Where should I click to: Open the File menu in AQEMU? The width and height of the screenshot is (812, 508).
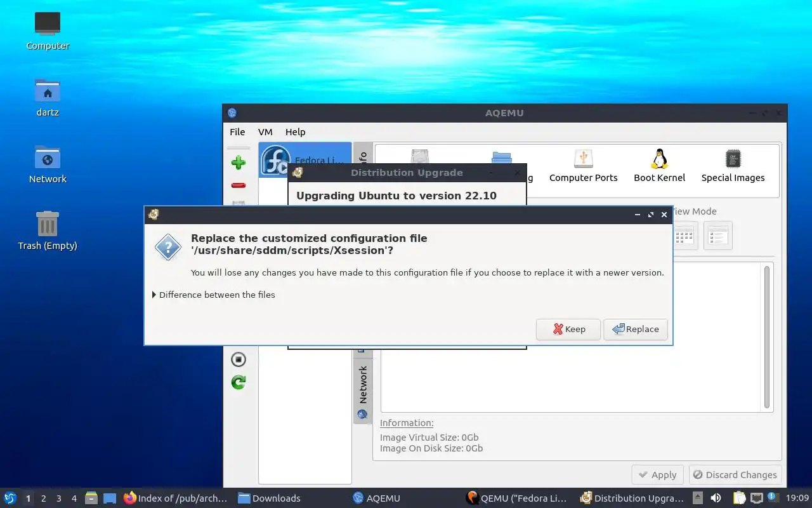coord(237,132)
